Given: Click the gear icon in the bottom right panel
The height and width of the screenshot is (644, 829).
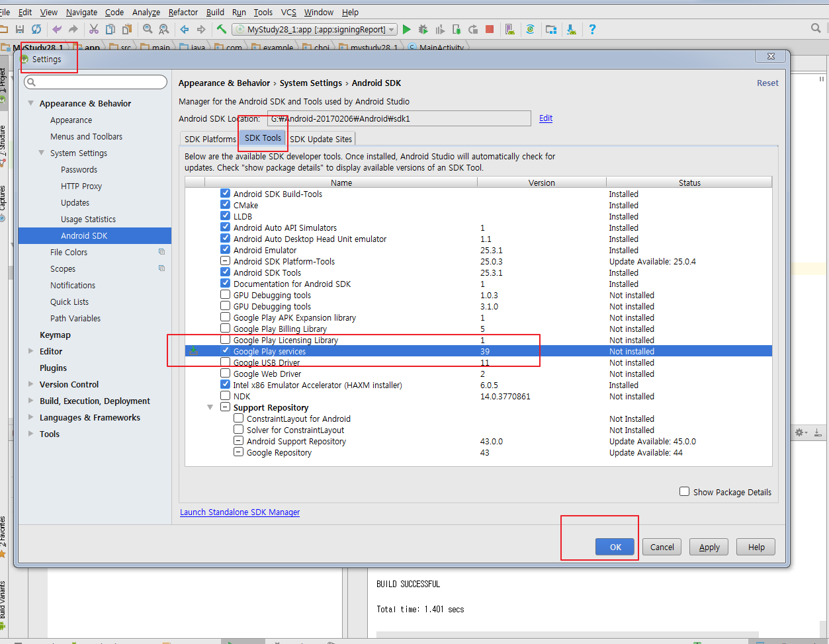Looking at the screenshot, I should (x=800, y=432).
